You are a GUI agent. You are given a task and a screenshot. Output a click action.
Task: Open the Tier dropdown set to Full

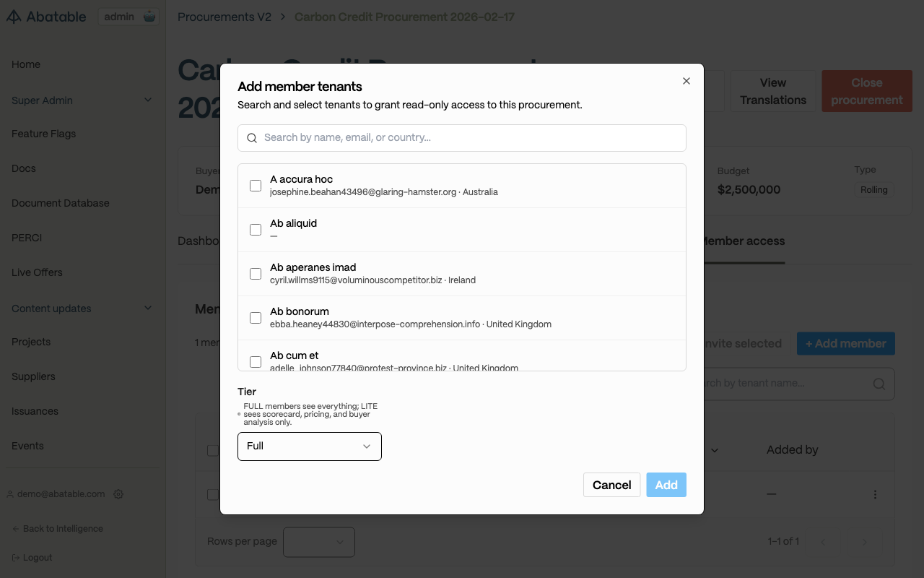[310, 447]
